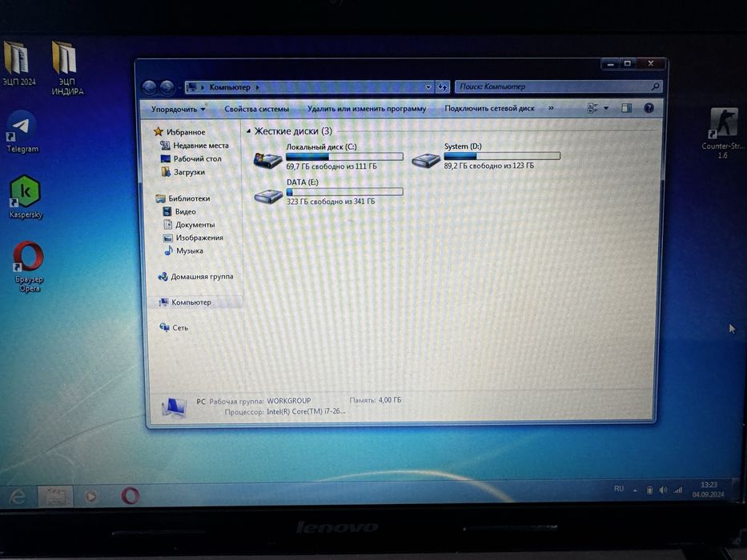Select Компьютер in the navigation pane
This screenshot has height=560, width=747.
185,302
